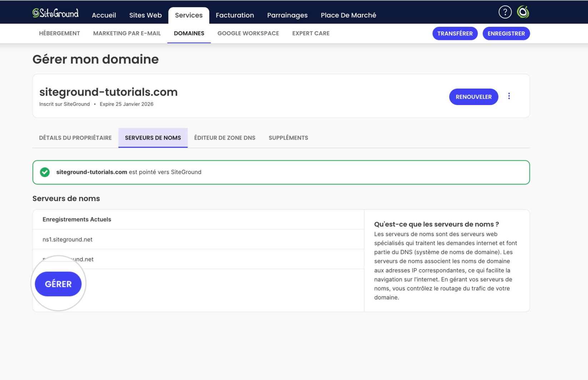Click the Expire 25 Janvier 2026 text

click(x=126, y=104)
